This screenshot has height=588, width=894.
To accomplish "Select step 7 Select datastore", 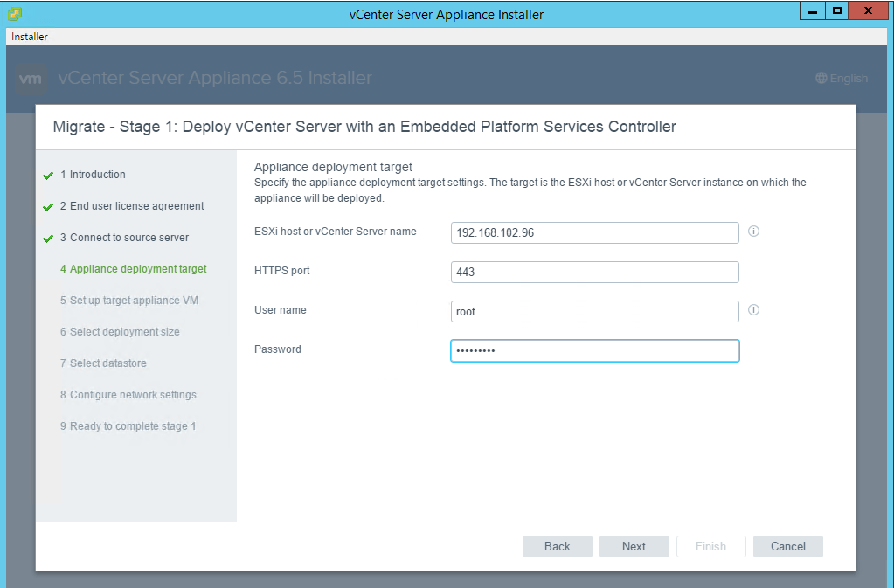I will [103, 363].
